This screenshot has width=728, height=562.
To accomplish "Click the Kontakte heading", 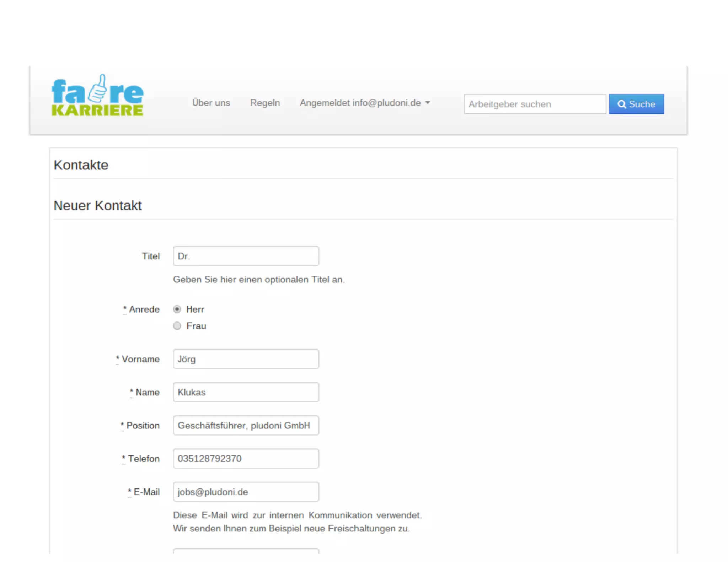I will pyautogui.click(x=81, y=165).
